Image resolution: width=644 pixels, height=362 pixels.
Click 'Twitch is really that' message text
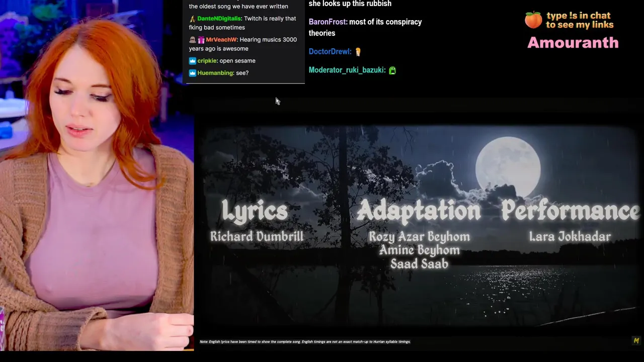[x=270, y=19]
